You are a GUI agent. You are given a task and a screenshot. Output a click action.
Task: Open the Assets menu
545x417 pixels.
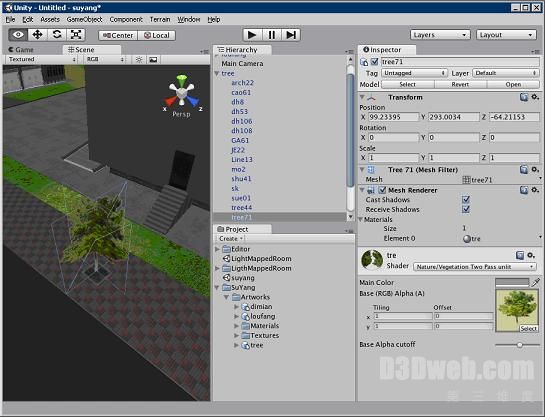click(x=50, y=19)
